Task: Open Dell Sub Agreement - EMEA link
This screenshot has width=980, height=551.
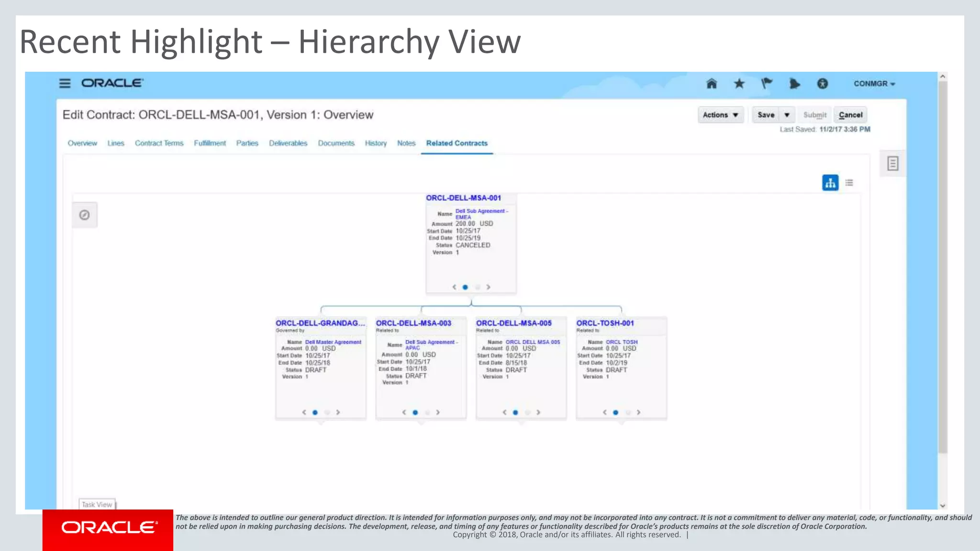Action: pos(482,214)
